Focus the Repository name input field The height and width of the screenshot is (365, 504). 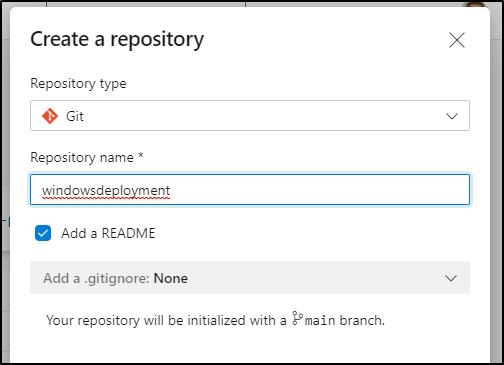click(250, 189)
